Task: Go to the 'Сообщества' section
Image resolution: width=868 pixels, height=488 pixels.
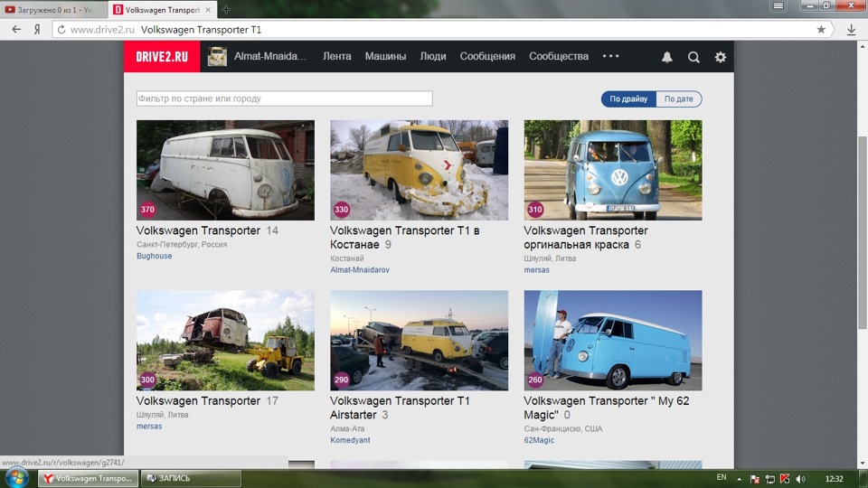Action: 559,56
